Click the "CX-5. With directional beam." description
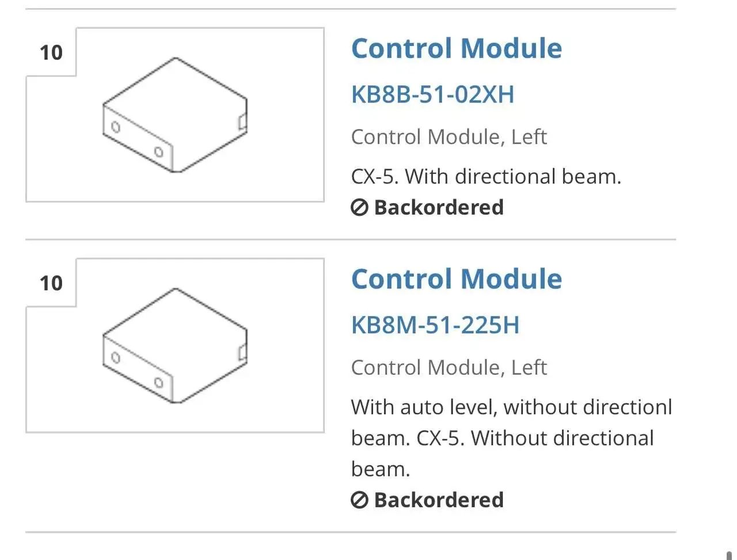 point(486,176)
